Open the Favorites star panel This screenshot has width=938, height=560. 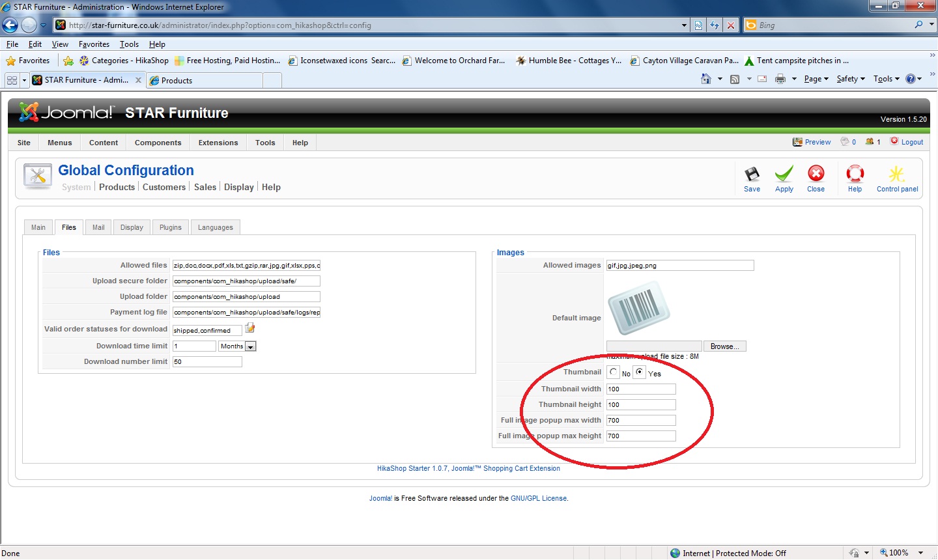28,61
